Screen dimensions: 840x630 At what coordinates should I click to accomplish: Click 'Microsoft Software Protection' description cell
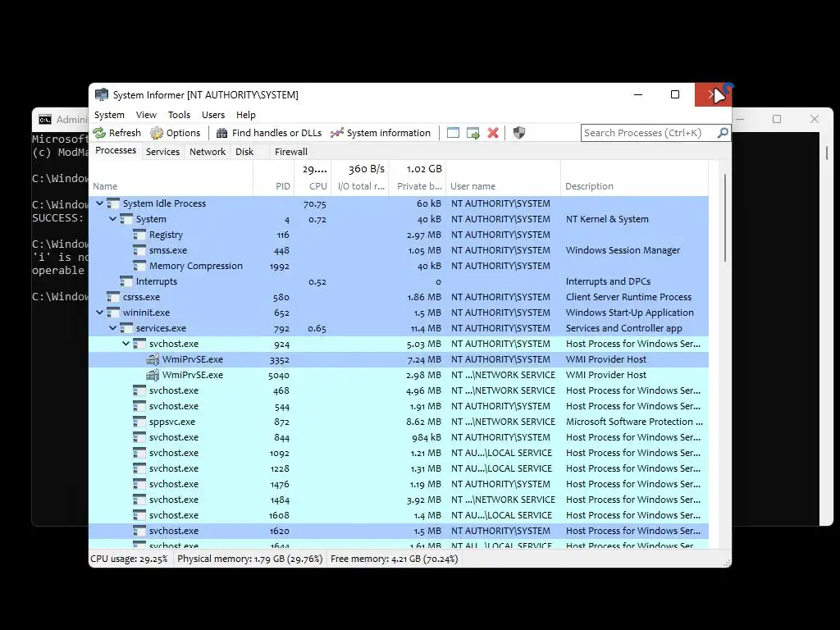(x=634, y=422)
